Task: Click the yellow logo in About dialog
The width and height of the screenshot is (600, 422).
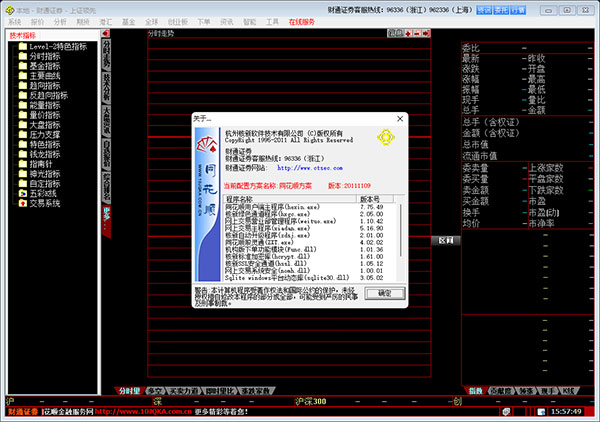Action: click(386, 137)
